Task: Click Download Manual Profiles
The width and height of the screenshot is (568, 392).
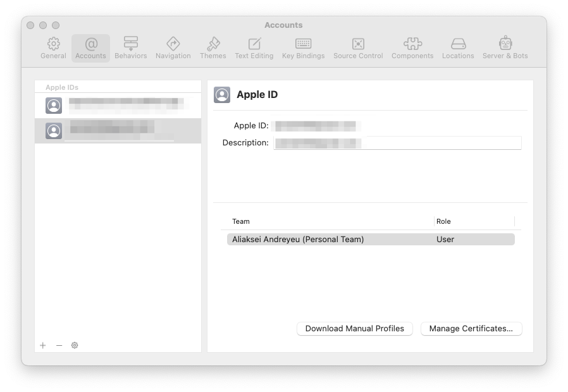Action: point(354,328)
